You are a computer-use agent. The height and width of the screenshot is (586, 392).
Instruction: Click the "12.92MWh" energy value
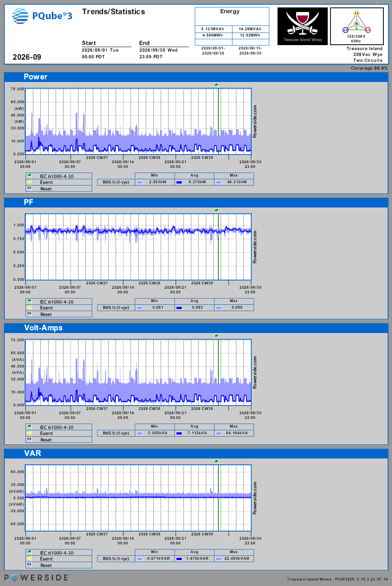tap(250, 35)
